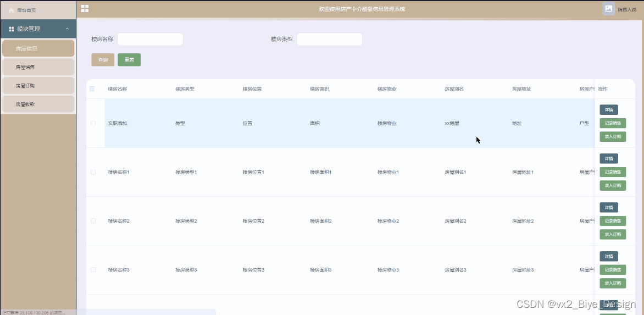Screen dimensions: 644x315
Task: Select the 楼房位置3 cell
Action: [x=253, y=270]
